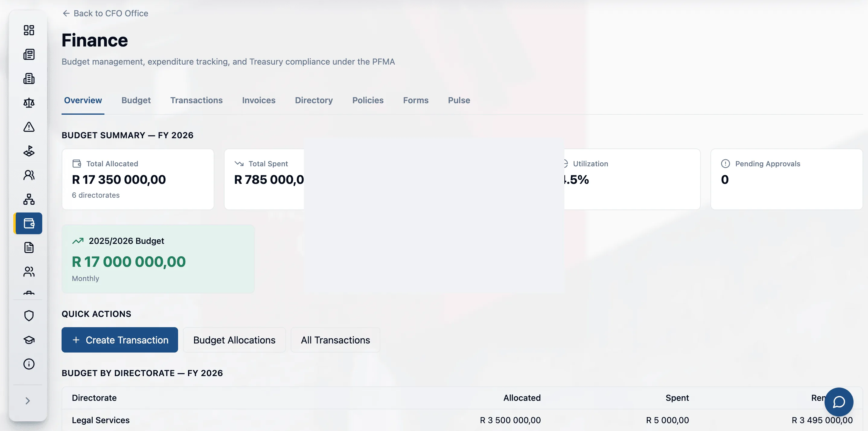Click the R 3 500 000,00 allocated amount
Screen dimensions: 868x431
pos(510,420)
